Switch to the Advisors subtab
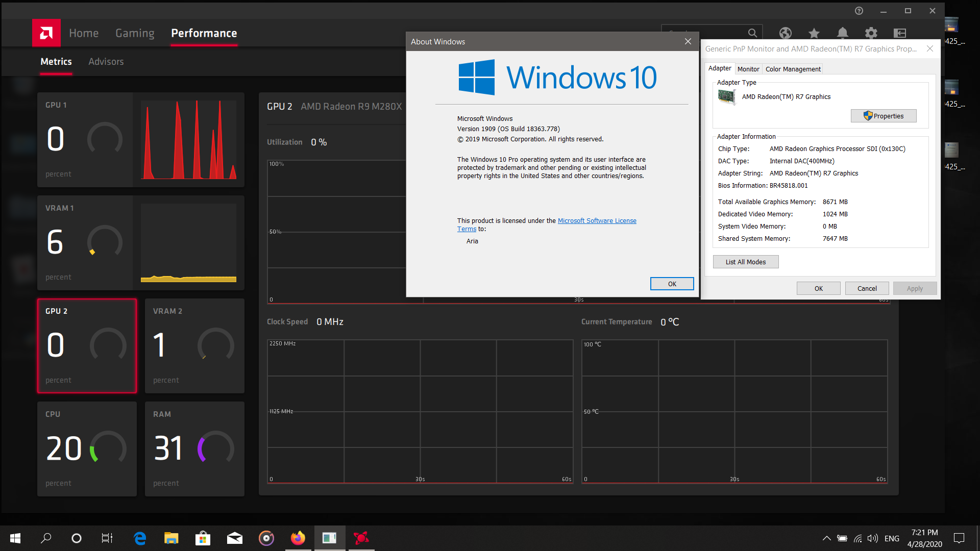Viewport: 980px width, 551px height. click(106, 62)
